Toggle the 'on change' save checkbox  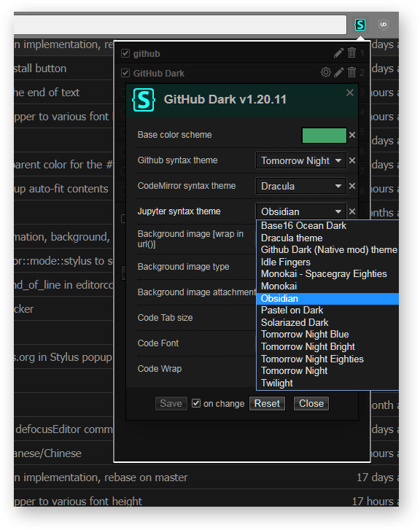196,403
